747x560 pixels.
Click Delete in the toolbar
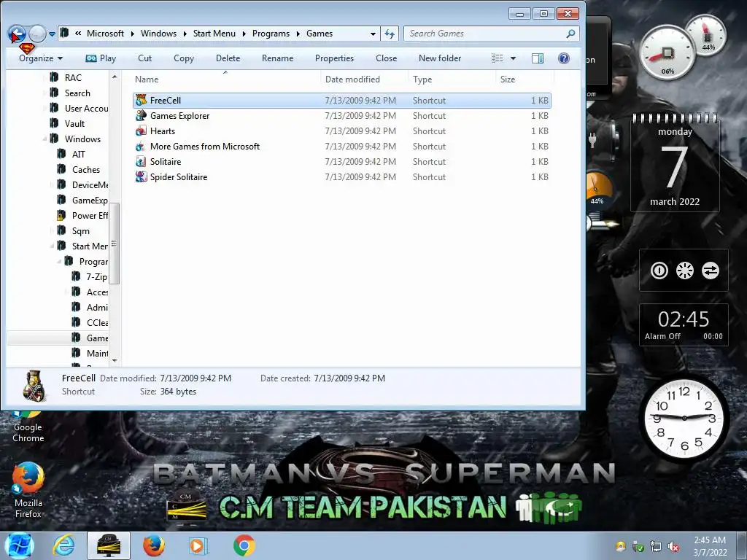pyautogui.click(x=228, y=58)
